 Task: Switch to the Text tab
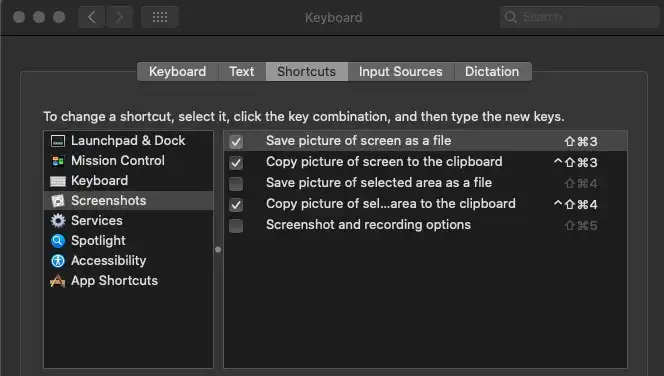point(242,72)
